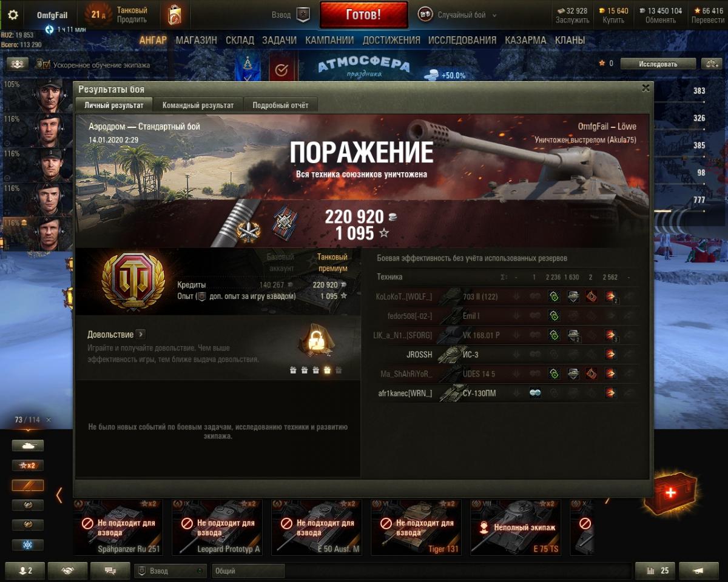Click the Исследовать button

click(x=658, y=64)
